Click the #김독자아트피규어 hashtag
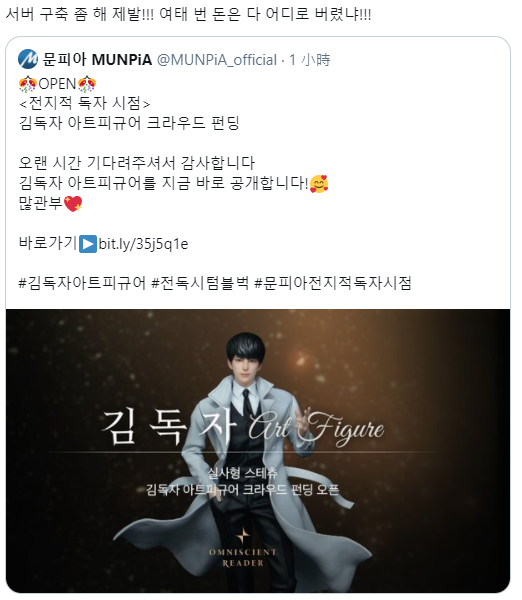 coord(82,283)
